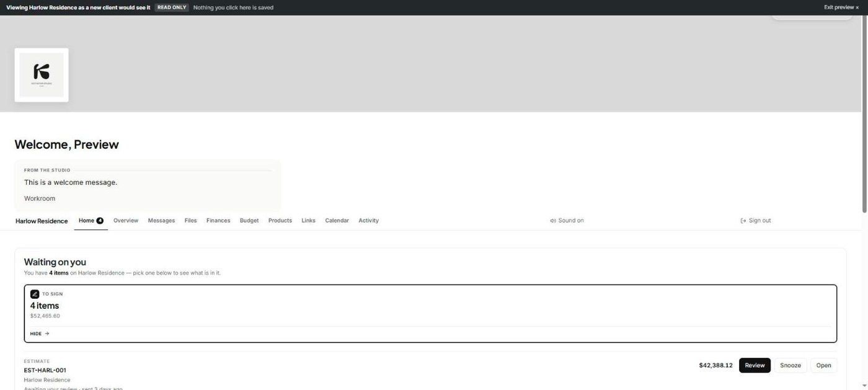This screenshot has height=390, width=868.
Task: Click the 'This is a welcome message.' text
Action: click(71, 182)
